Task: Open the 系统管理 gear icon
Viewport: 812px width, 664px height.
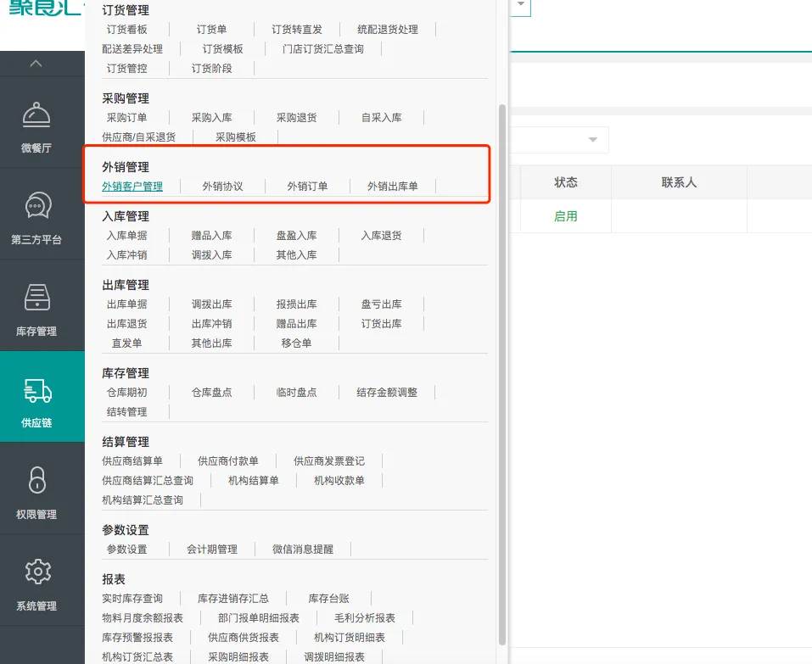Action: [36, 573]
